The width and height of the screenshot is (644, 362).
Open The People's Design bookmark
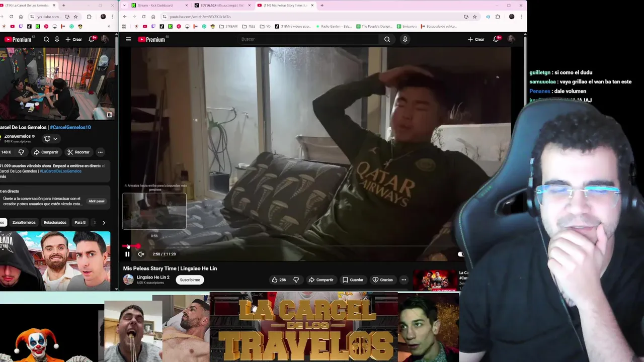pos(374,26)
